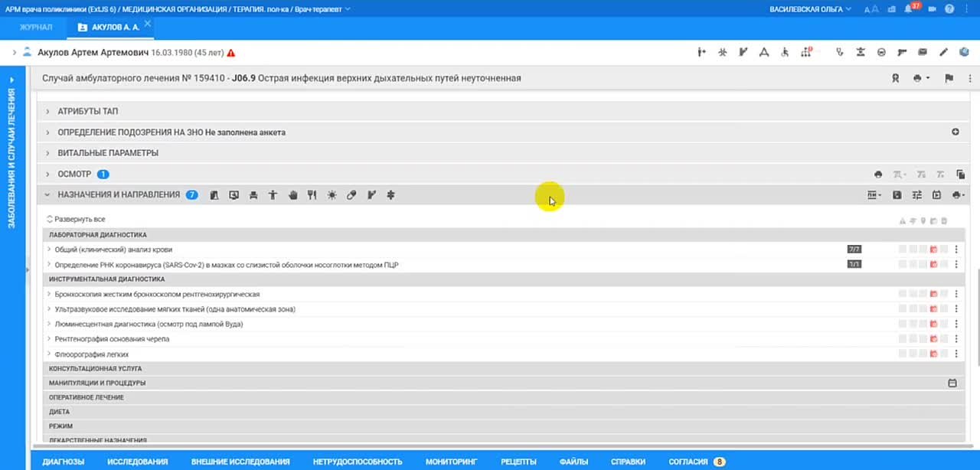Open the ВАСИЛЕВСКАЯ ОЛЬГА user dropdown
This screenshot has width=980, height=470.
point(811,9)
